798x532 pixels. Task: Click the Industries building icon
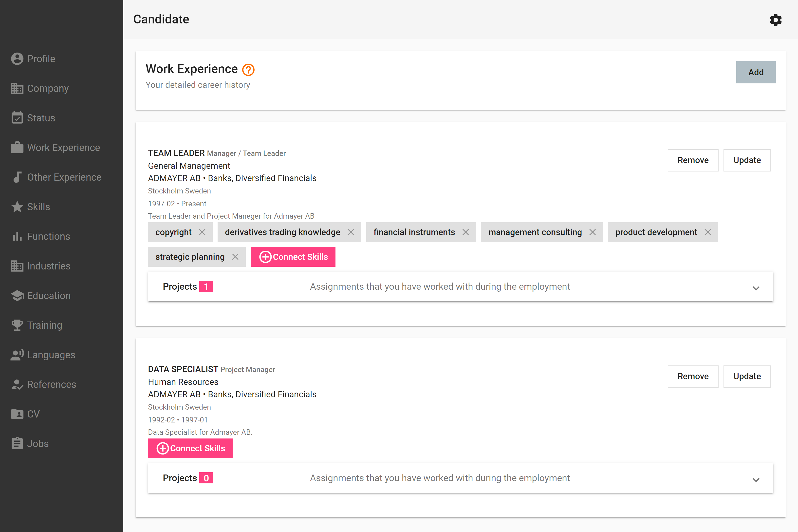click(x=17, y=266)
